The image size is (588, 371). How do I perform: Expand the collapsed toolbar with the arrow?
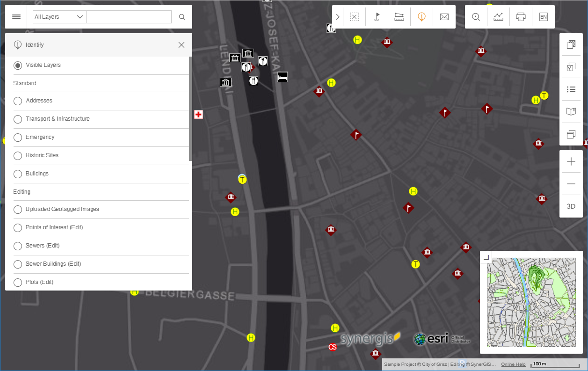337,16
